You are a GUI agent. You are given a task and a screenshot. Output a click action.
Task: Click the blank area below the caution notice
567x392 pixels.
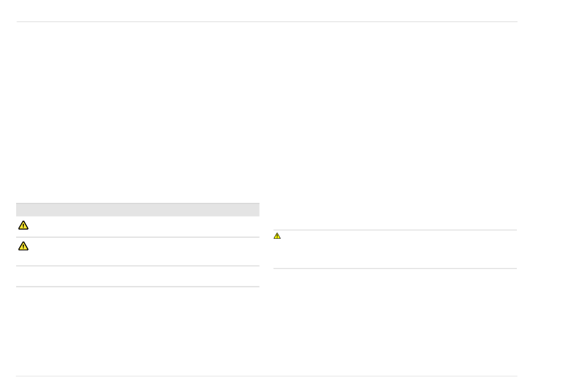pos(395,322)
